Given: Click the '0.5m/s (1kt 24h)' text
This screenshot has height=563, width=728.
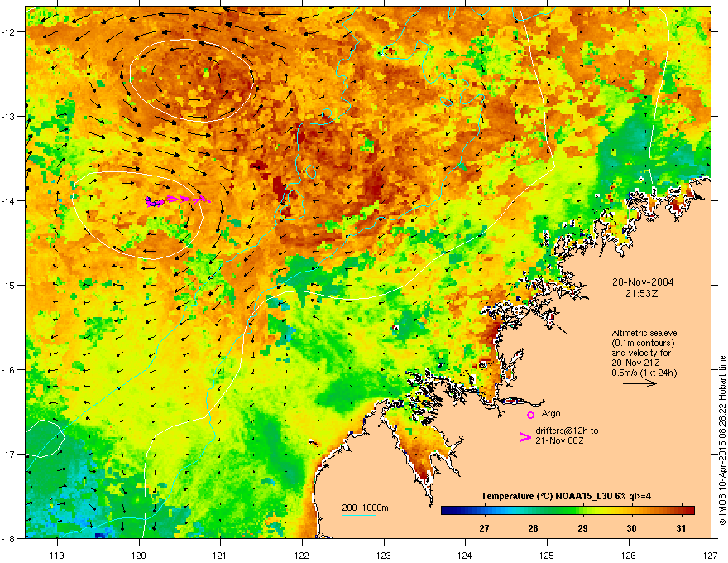Looking at the screenshot, I should point(644,373).
